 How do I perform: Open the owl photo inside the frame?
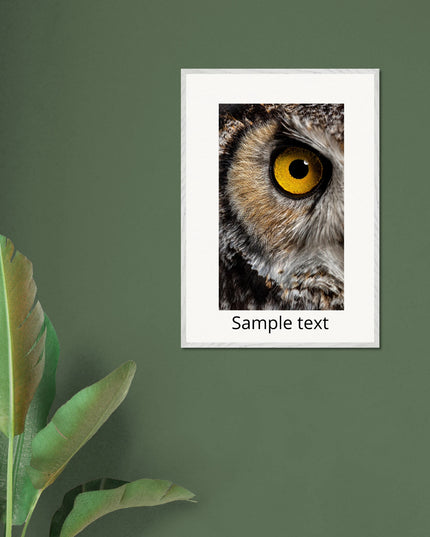coord(281,207)
